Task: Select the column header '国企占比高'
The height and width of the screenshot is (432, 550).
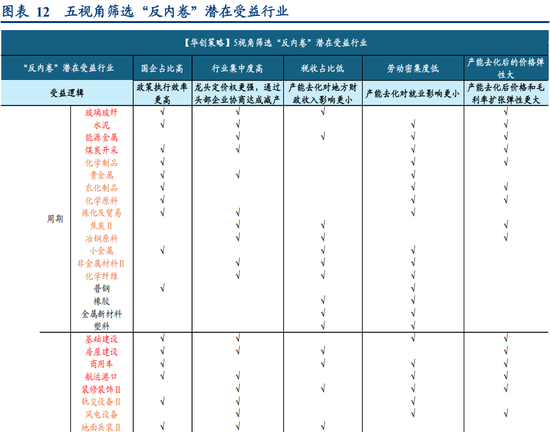Action: pos(162,68)
